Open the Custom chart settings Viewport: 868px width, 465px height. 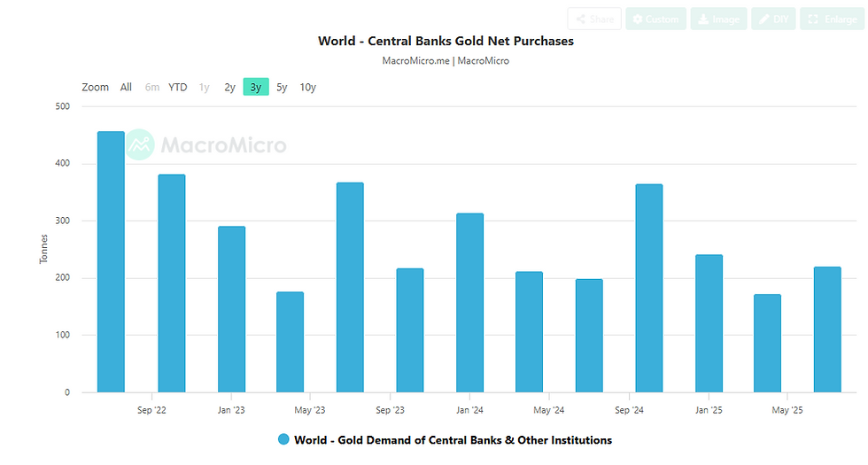[x=656, y=19]
